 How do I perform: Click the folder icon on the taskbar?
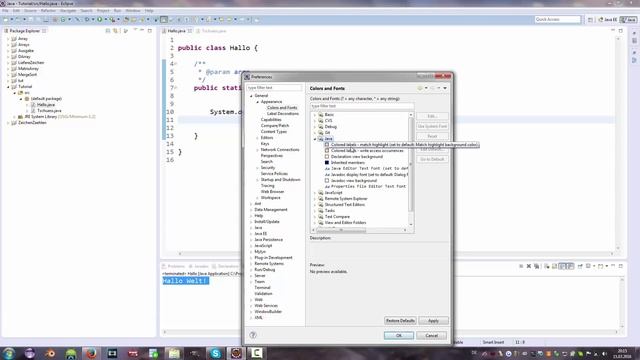[x=174, y=353]
